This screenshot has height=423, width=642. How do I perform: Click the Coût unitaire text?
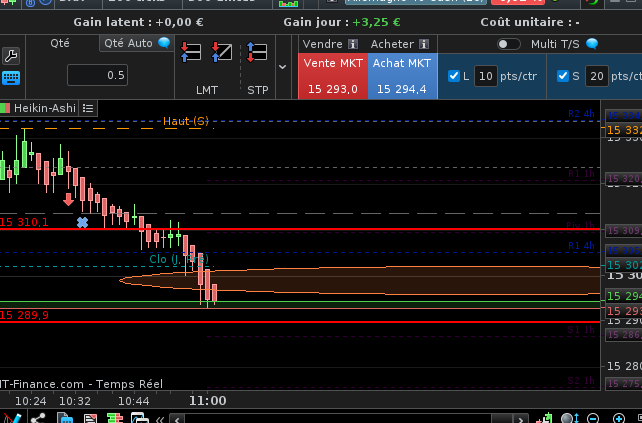(x=530, y=22)
